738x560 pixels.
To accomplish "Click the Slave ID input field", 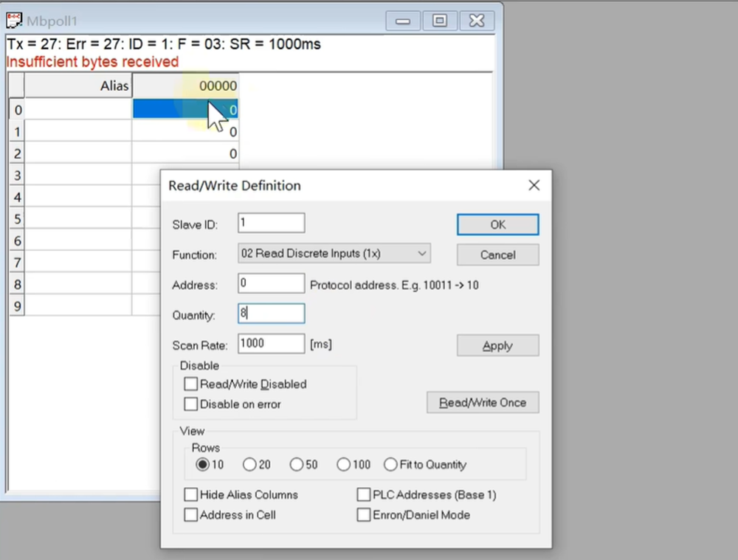I will coord(271,223).
